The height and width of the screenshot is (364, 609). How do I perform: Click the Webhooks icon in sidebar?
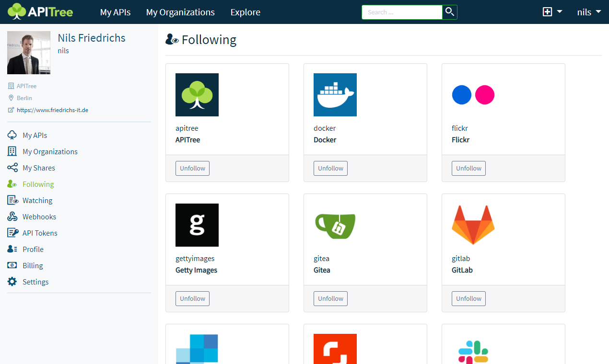12,216
